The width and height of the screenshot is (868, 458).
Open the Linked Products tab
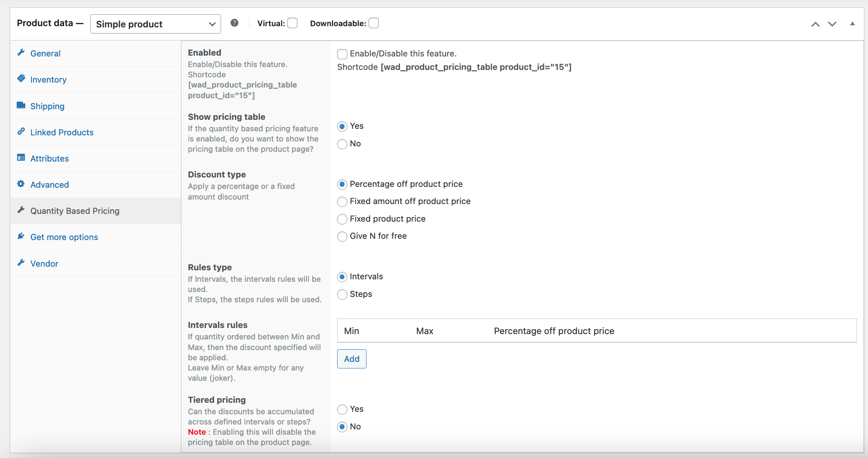point(96,132)
